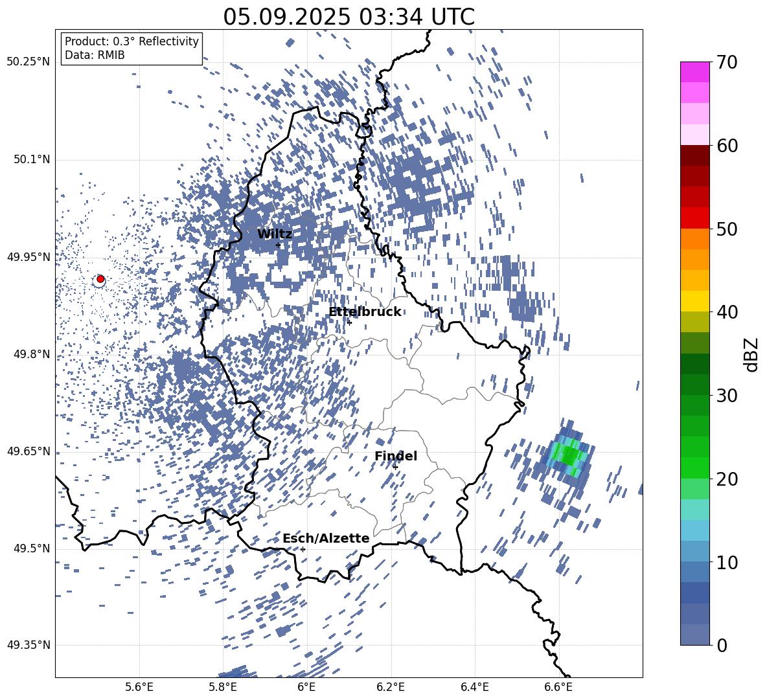The width and height of the screenshot is (767, 700).
Task: Click the 70 tick on the colorbar
Action: pos(727,63)
